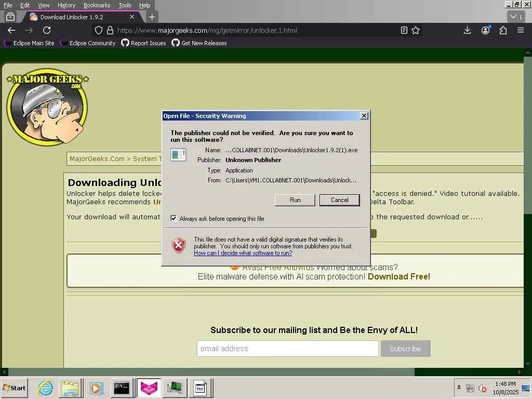
Task: Close the Download Unlocker 1.9.2 tab
Action: [132, 17]
